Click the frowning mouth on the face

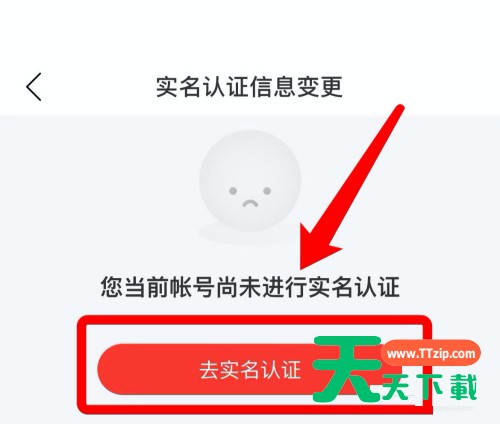[x=250, y=203]
